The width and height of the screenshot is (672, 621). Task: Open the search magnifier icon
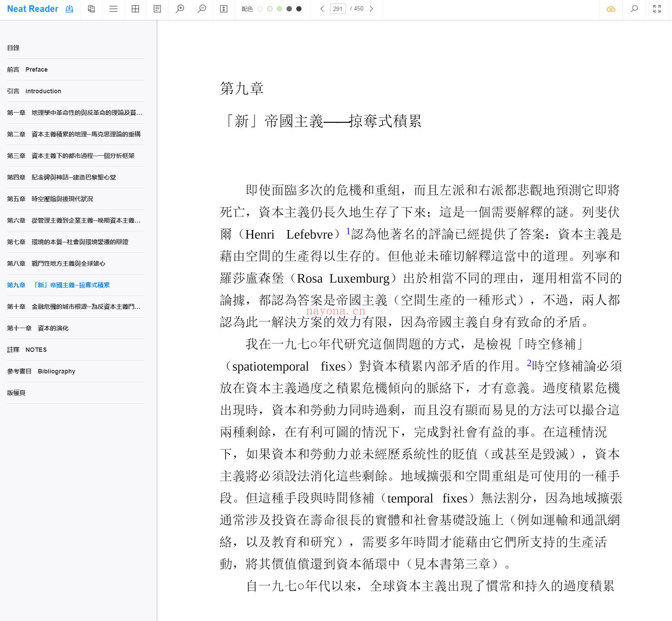coord(634,9)
